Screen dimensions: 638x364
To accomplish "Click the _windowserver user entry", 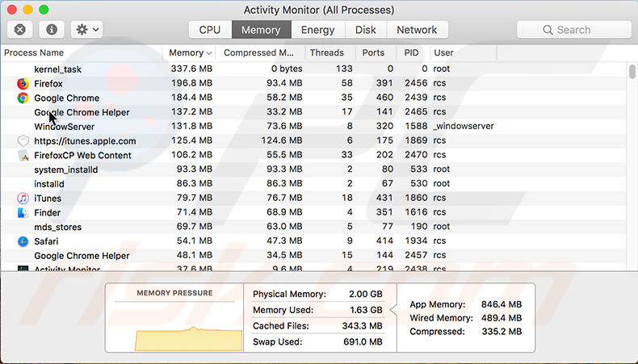I will click(464, 126).
